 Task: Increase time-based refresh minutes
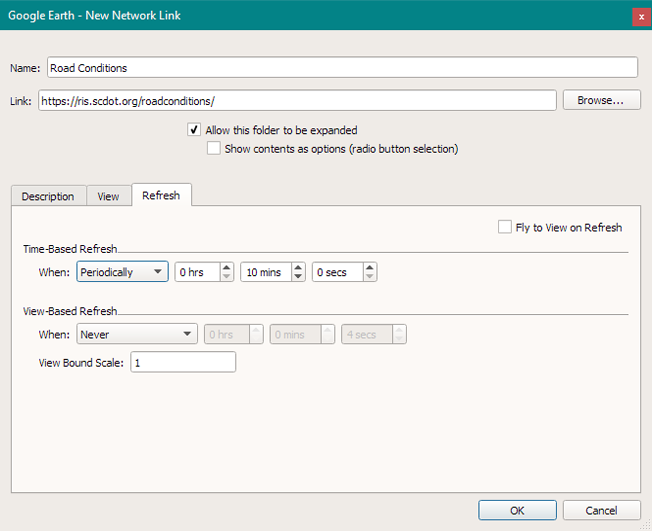[298, 267]
